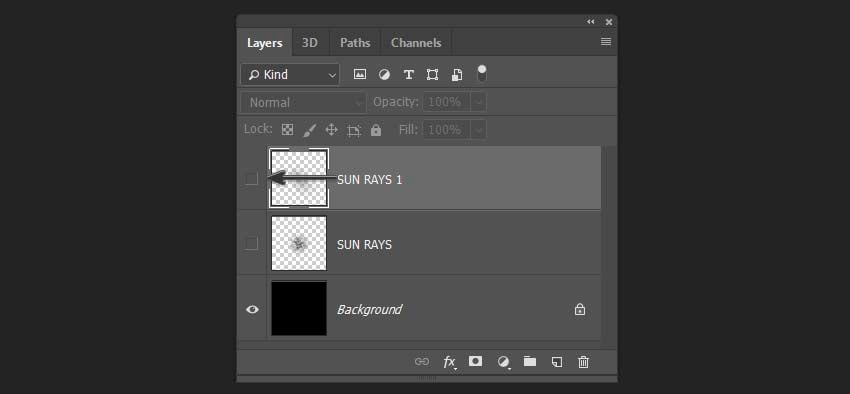Filter for smart objects
The width and height of the screenshot is (850, 394).
457,75
